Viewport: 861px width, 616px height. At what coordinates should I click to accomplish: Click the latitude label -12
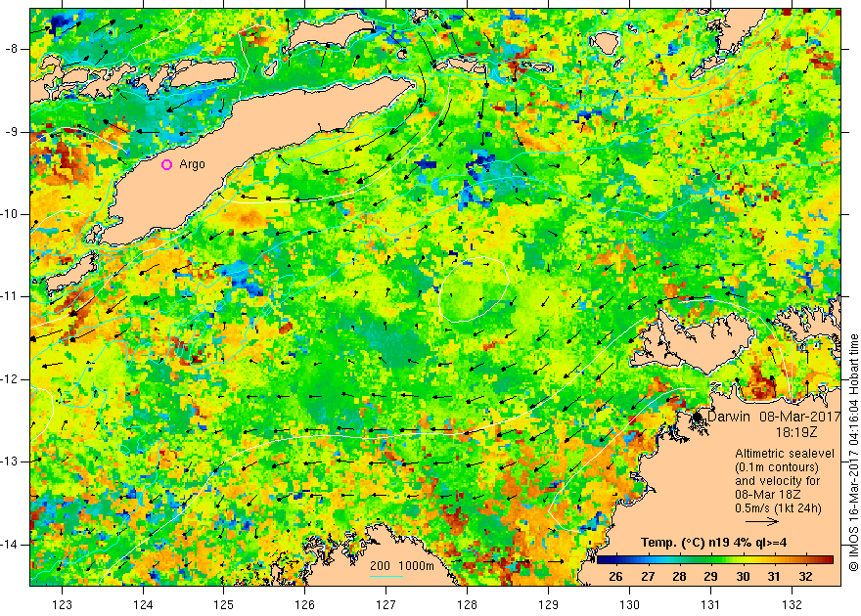(10, 379)
